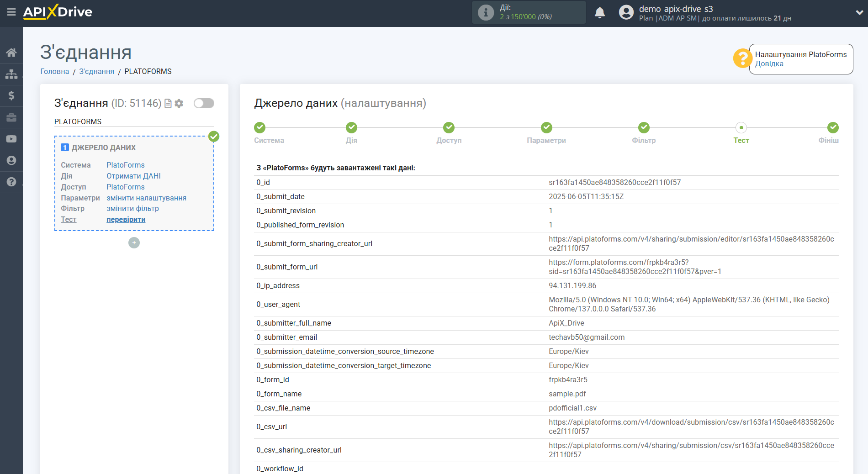Go to the Фініш step
The height and width of the screenshot is (474, 868).
point(833,128)
